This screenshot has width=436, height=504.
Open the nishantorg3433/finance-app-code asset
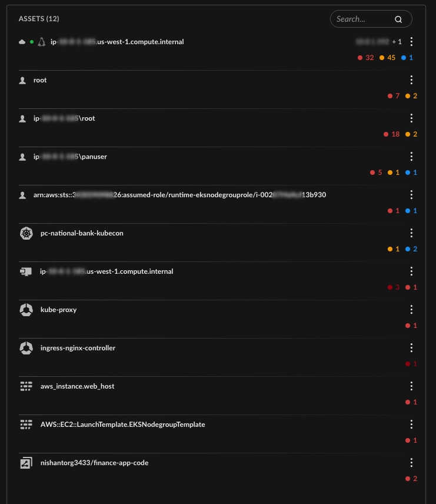[95, 463]
